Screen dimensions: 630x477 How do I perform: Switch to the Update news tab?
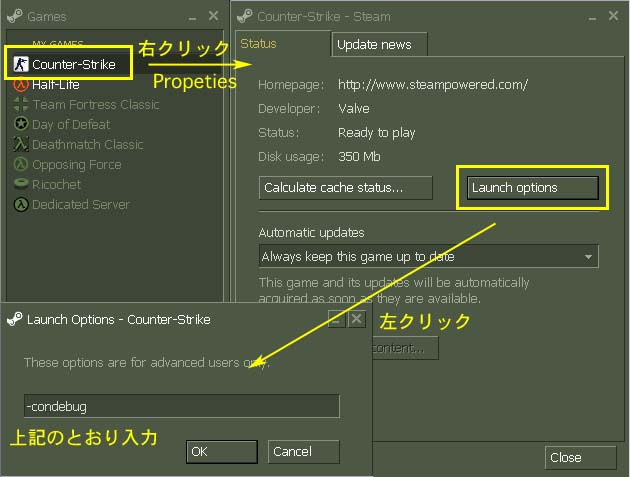tap(379, 44)
